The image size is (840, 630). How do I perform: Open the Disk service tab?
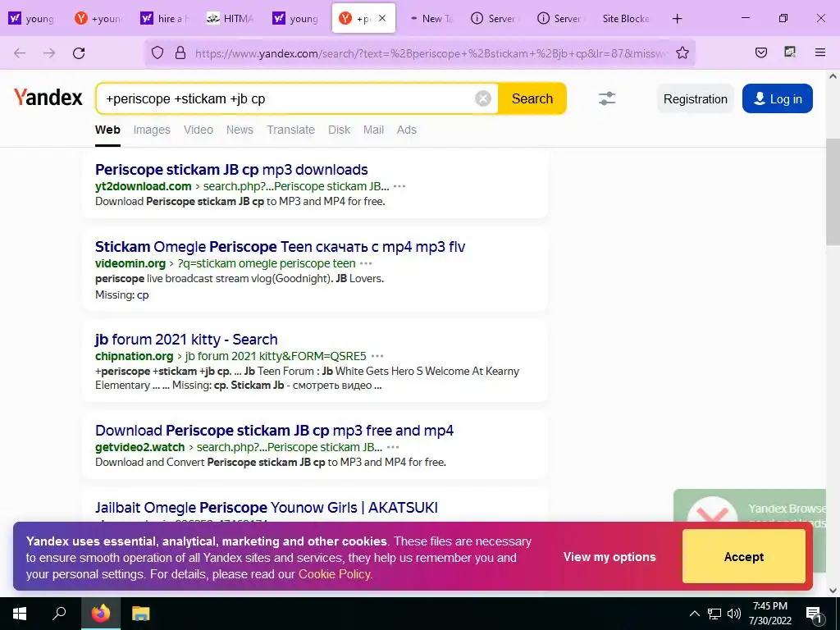click(339, 130)
